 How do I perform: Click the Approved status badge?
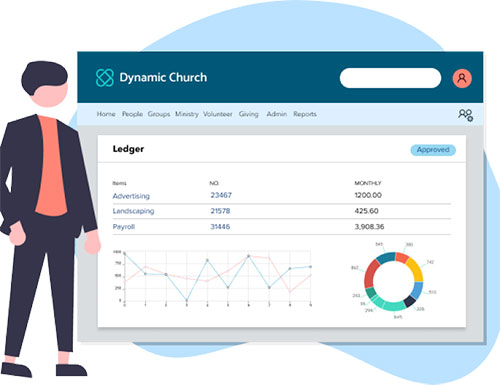click(433, 150)
